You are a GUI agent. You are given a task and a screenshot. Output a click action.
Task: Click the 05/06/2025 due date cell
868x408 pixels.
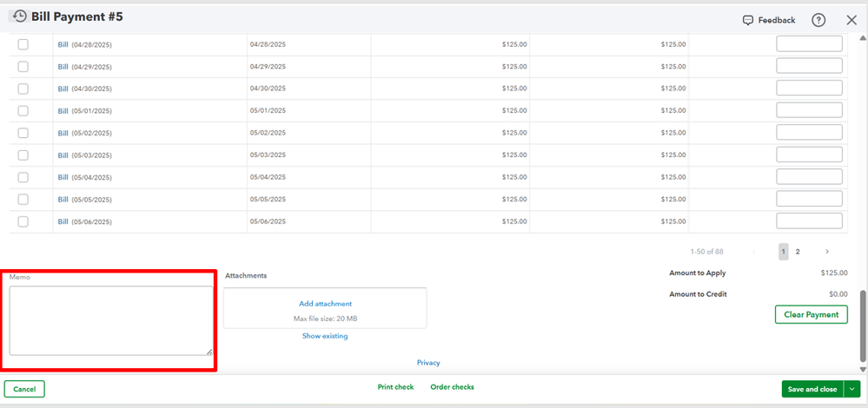309,221
